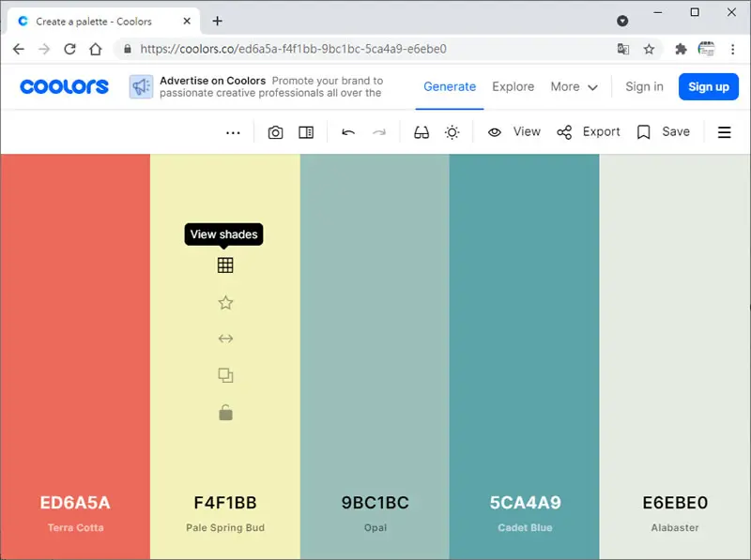The width and height of the screenshot is (751, 560).
Task: Expand the More dropdown menu
Action: (x=574, y=86)
